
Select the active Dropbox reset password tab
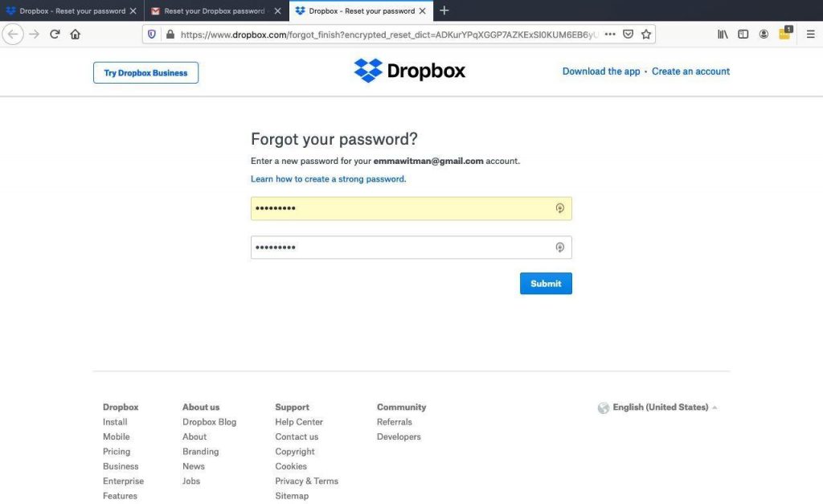point(361,10)
